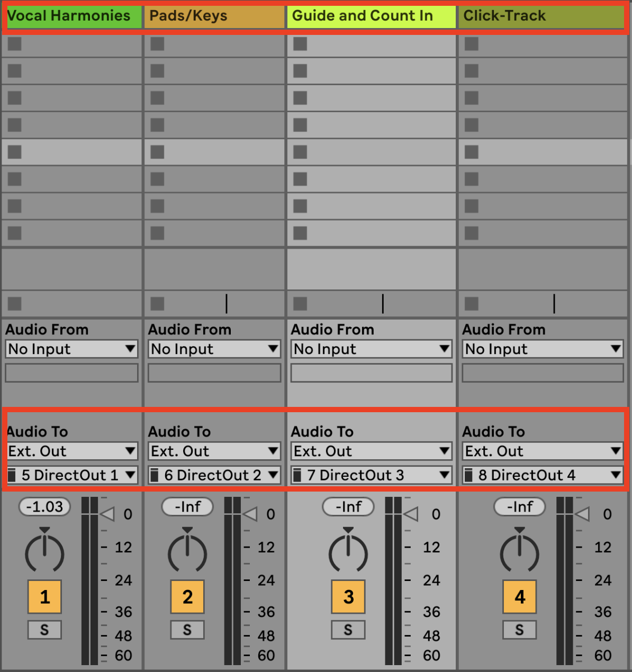Stop all clips on Pads/Keys track

[x=157, y=304]
